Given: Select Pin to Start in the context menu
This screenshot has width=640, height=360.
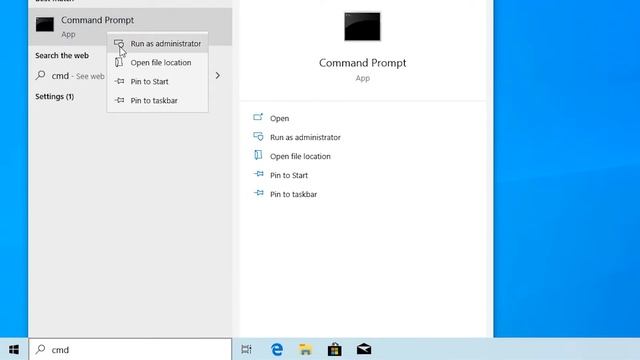Looking at the screenshot, I should tap(158, 82).
